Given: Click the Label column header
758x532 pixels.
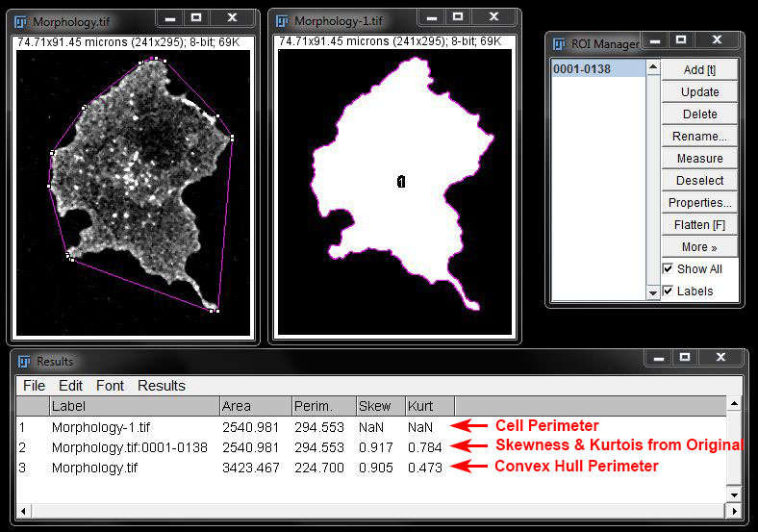Looking at the screenshot, I should tap(135, 406).
